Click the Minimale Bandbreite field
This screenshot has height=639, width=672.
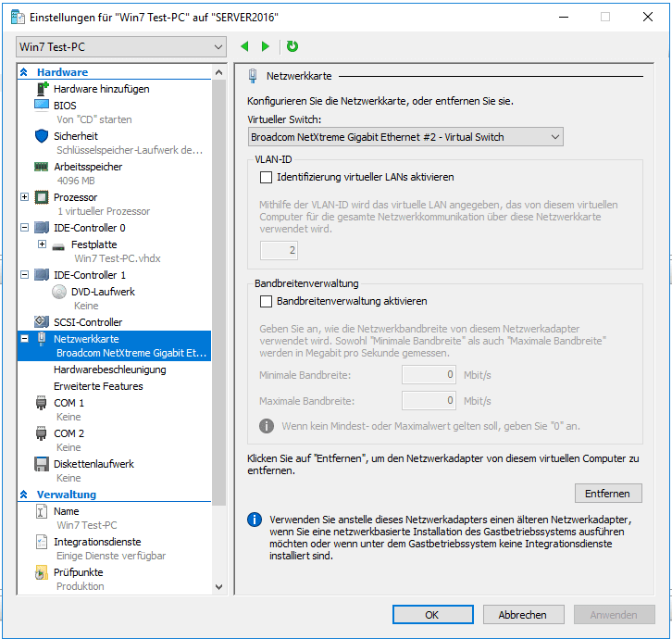(x=429, y=375)
